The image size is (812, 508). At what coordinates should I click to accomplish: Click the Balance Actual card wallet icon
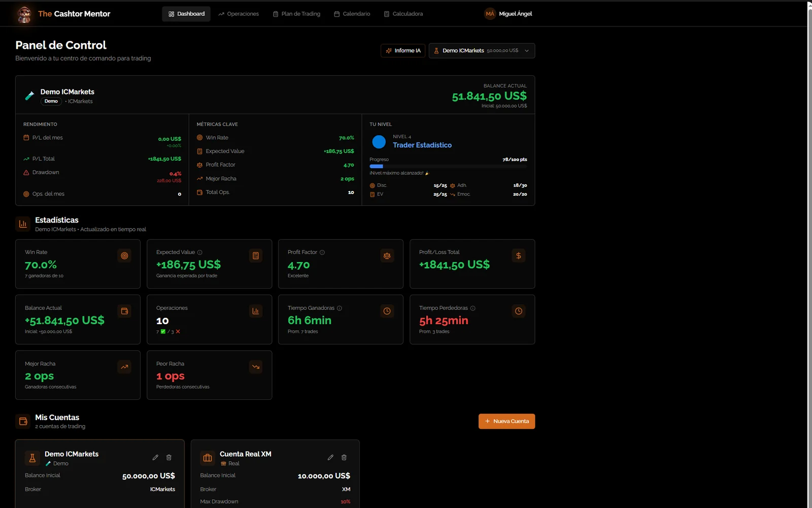[x=124, y=311]
